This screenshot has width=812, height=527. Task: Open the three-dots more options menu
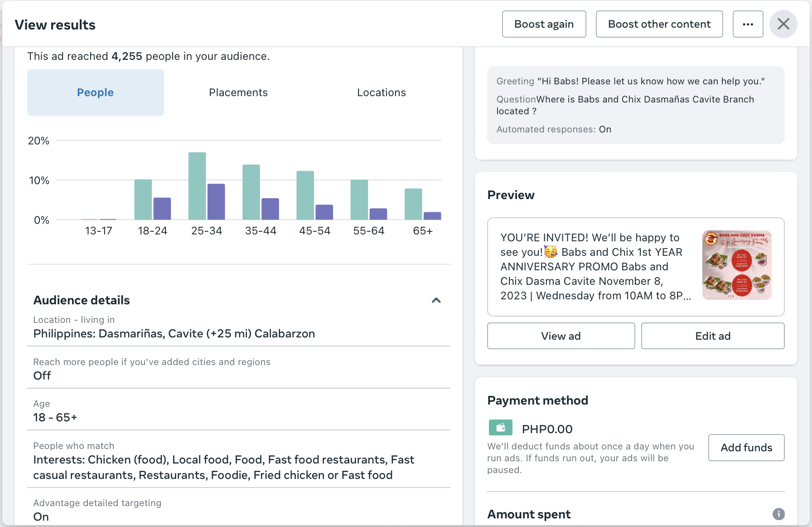click(748, 24)
